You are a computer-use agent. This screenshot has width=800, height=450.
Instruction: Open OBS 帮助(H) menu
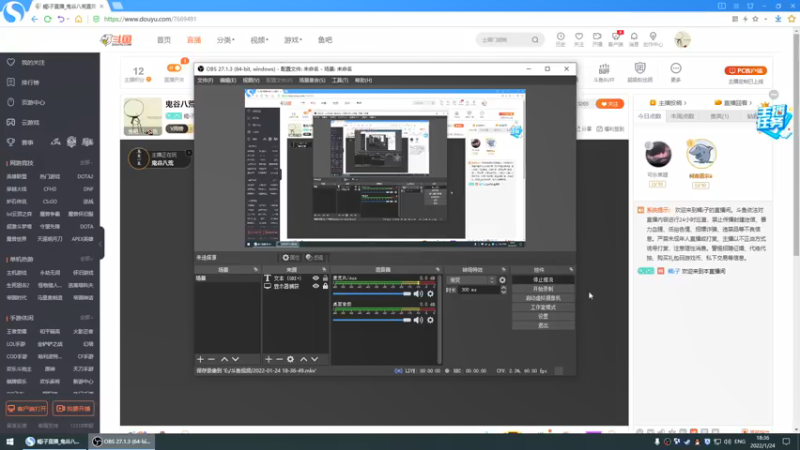(x=363, y=80)
